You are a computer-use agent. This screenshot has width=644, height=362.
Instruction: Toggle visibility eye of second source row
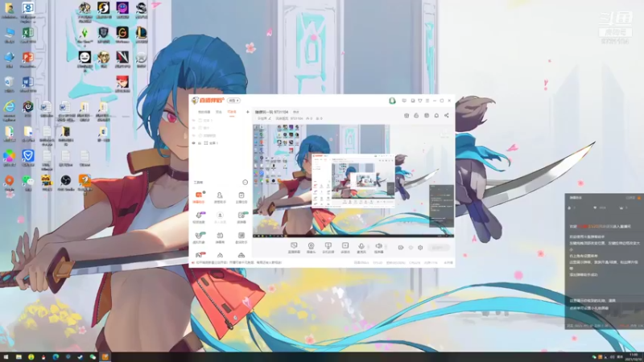pyautogui.click(x=193, y=128)
